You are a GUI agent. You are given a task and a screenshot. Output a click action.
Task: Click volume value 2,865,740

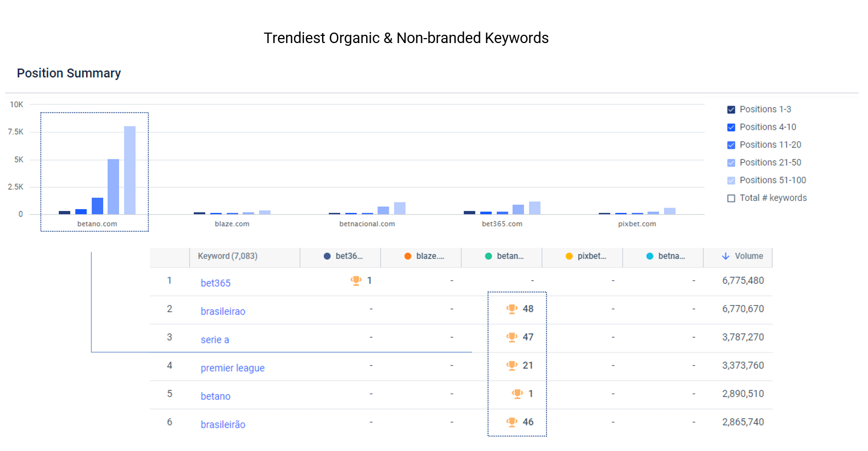pos(743,422)
